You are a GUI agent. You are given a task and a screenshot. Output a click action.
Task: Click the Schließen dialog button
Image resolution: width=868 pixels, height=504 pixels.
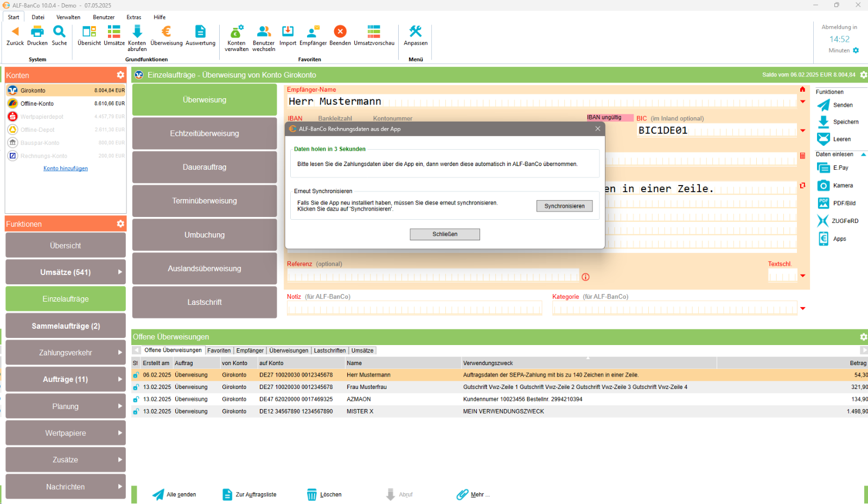(x=445, y=234)
